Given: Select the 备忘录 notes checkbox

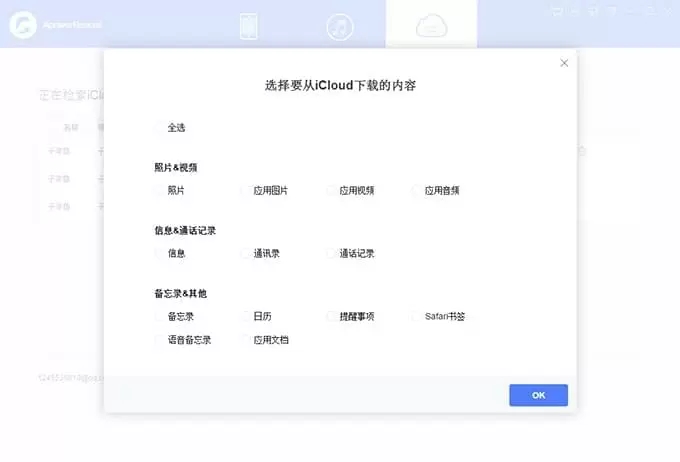Looking at the screenshot, I should 160,316.
